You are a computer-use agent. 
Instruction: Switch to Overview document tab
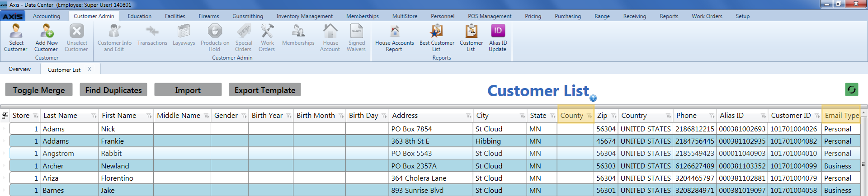point(20,69)
